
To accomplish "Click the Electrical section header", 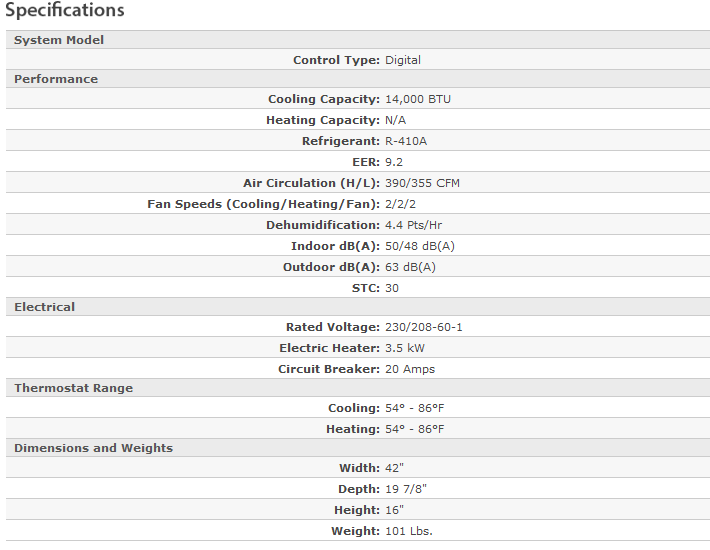I will (45, 307).
